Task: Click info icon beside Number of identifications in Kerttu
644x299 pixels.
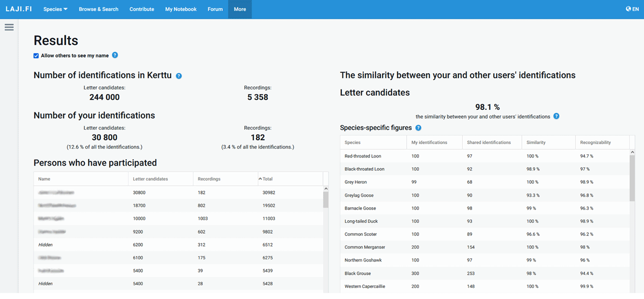Action: coord(179,76)
